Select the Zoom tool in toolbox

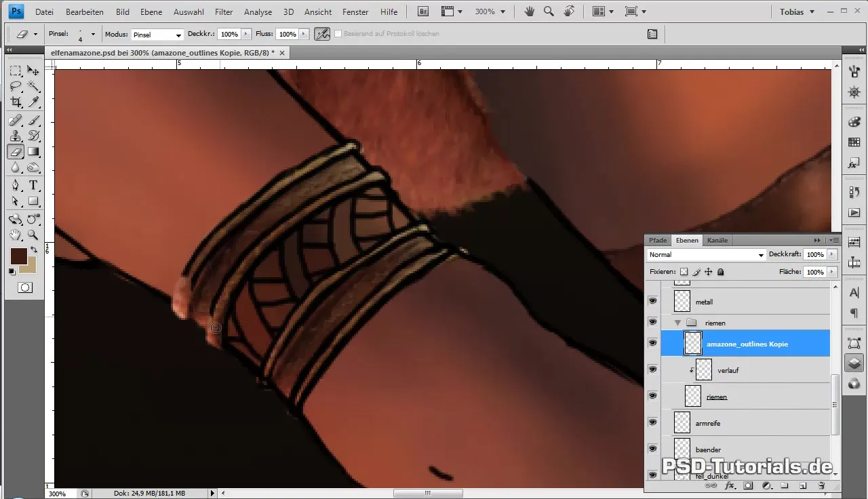tap(33, 235)
